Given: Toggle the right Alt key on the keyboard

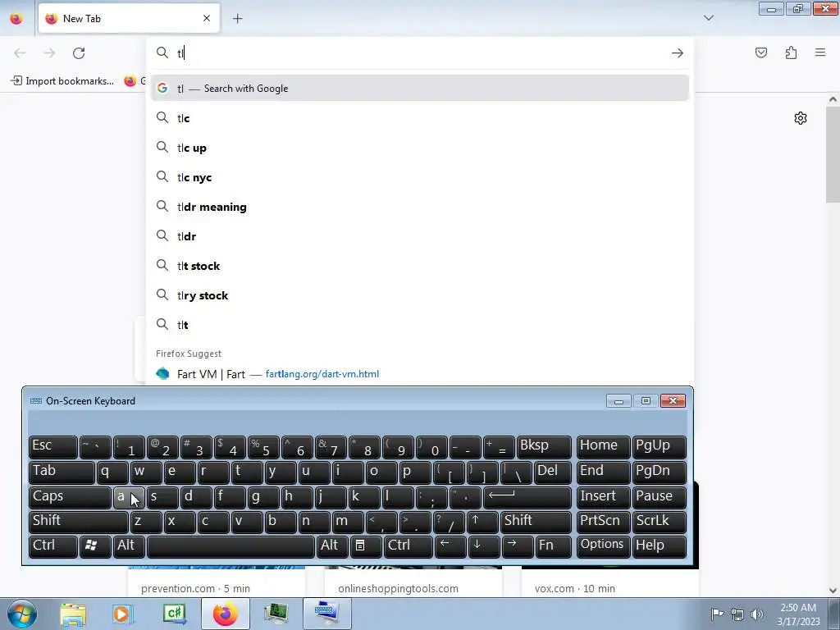Looking at the screenshot, I should [333, 547].
